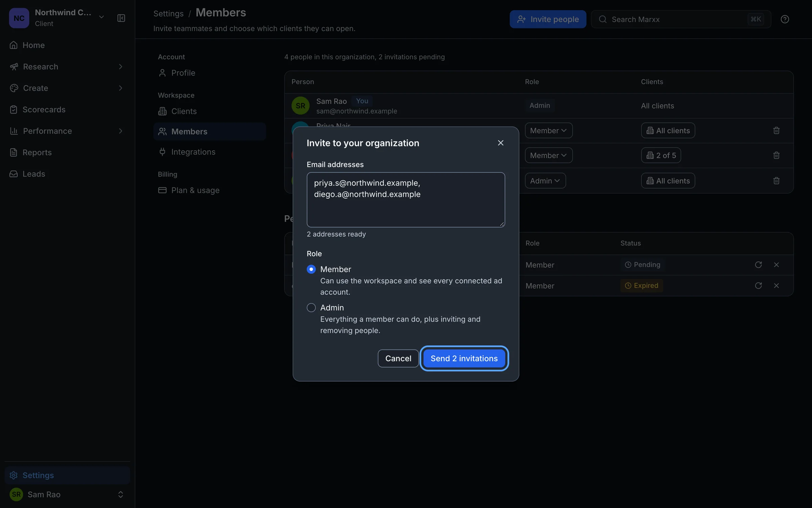Viewport: 812px width, 508px height.
Task: Revoke the Pending invitation X icon
Action: pyautogui.click(x=776, y=265)
